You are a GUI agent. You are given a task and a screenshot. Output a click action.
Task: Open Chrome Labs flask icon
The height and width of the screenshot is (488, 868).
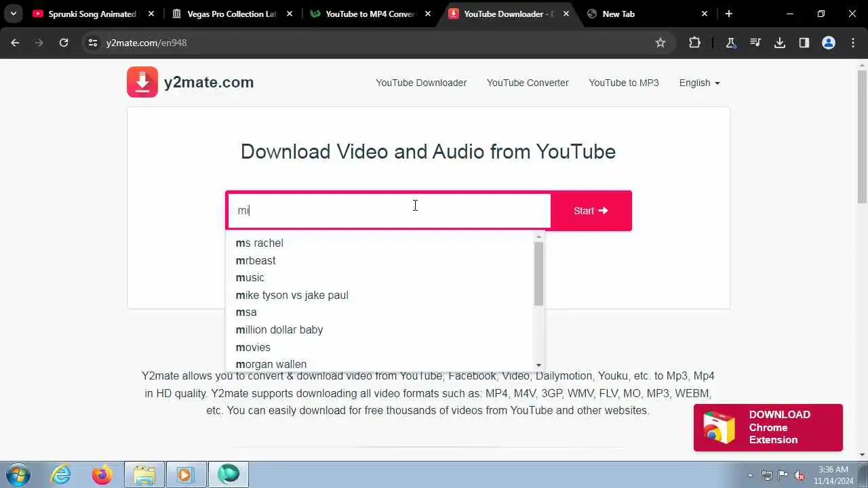tap(731, 43)
